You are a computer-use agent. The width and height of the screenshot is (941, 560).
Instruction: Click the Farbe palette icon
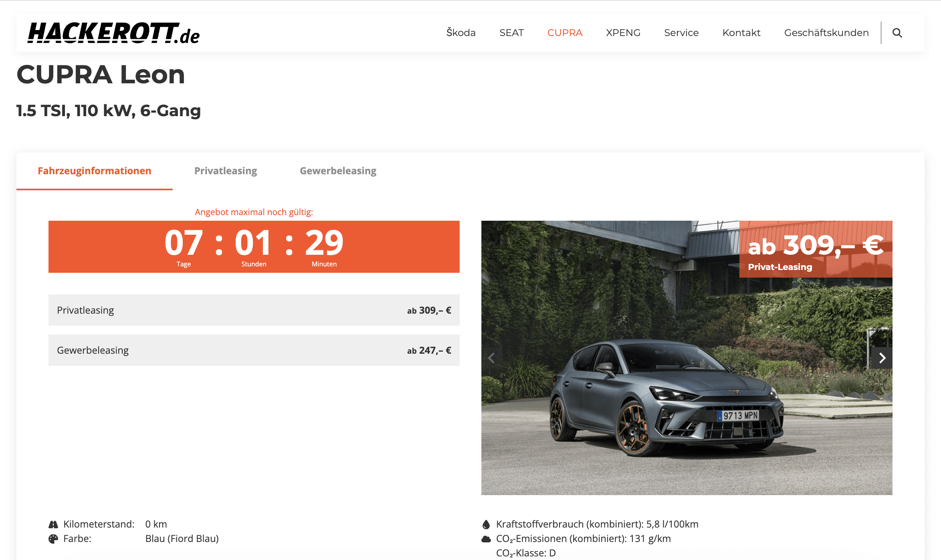(x=53, y=539)
